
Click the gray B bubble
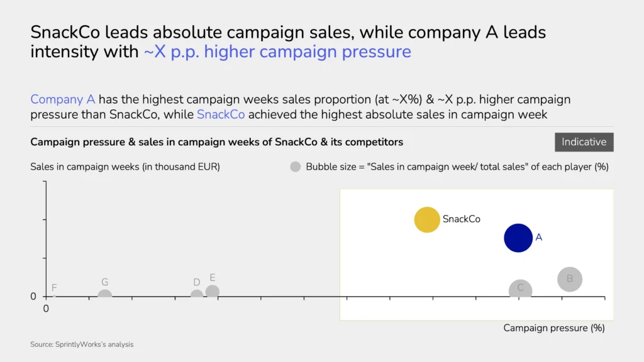click(x=570, y=279)
